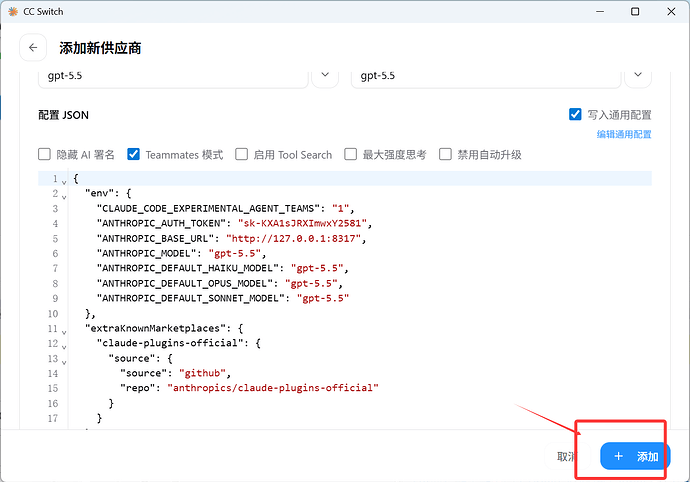Click the 添加新供应商 page title
Image resolution: width=690 pixels, height=482 pixels.
coord(100,48)
